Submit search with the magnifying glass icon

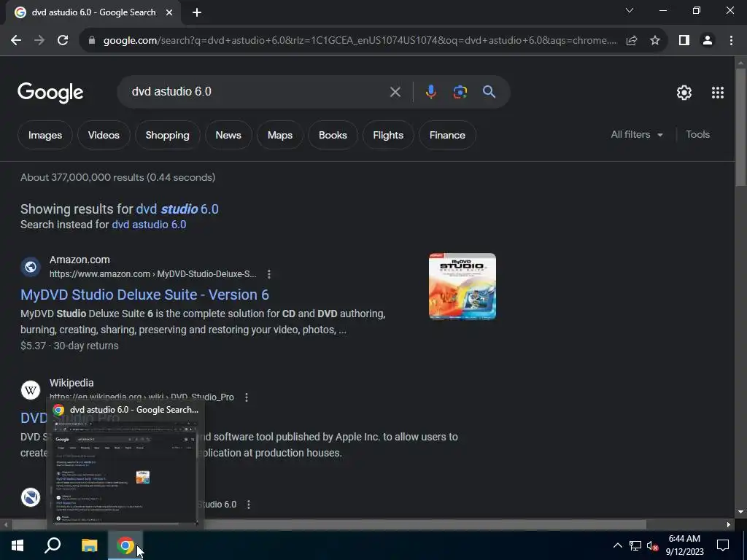tap(489, 92)
